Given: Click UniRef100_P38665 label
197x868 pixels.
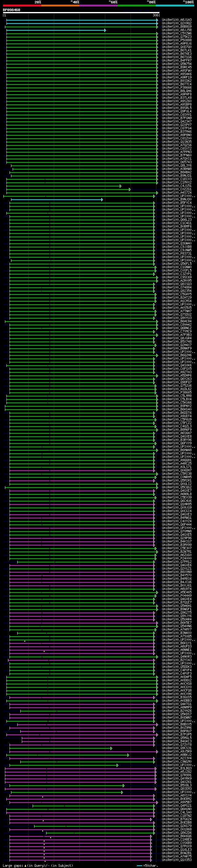Looking at the screenshot, I should coord(177,392).
